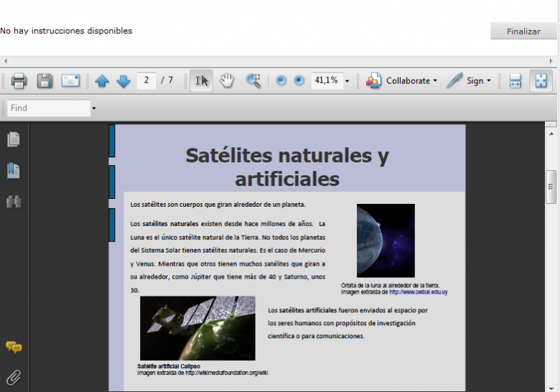Click inside the Find search field

(x=49, y=108)
